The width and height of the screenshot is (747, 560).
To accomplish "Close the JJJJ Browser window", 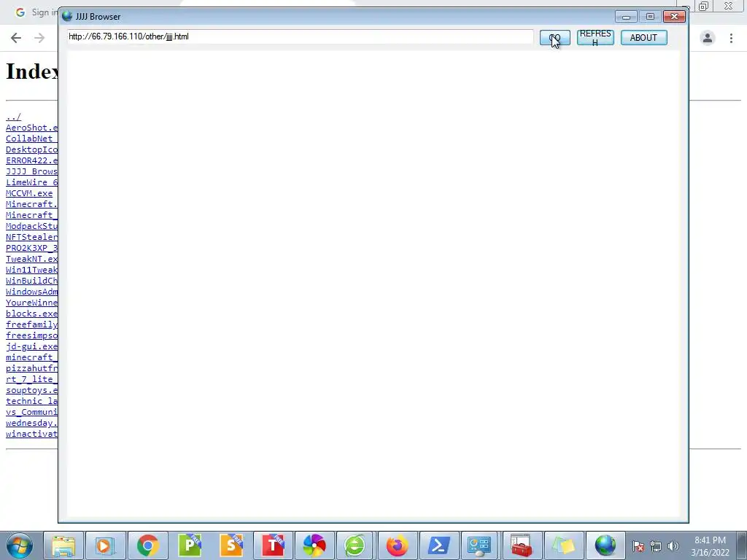I will coord(674,17).
